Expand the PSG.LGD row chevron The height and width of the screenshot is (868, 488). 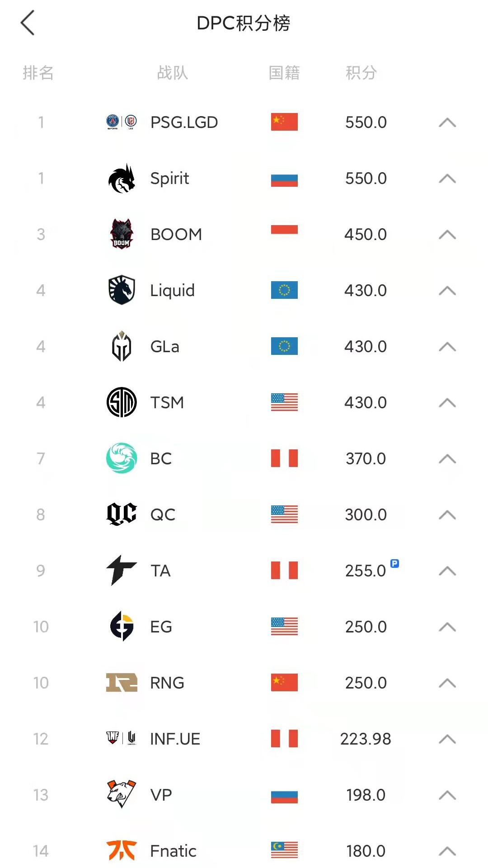click(x=447, y=123)
